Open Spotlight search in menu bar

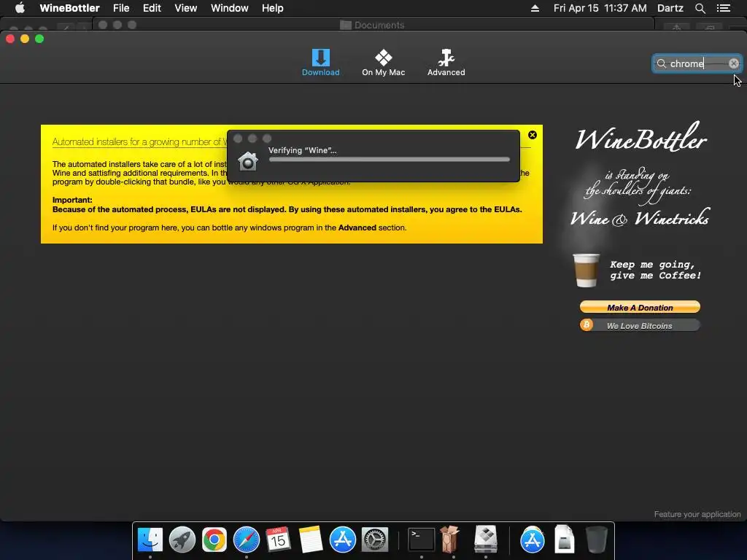coord(700,8)
